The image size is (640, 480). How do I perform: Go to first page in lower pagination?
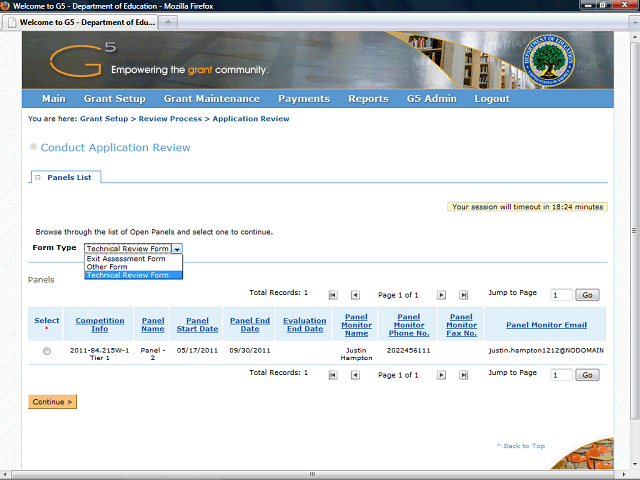tap(332, 375)
